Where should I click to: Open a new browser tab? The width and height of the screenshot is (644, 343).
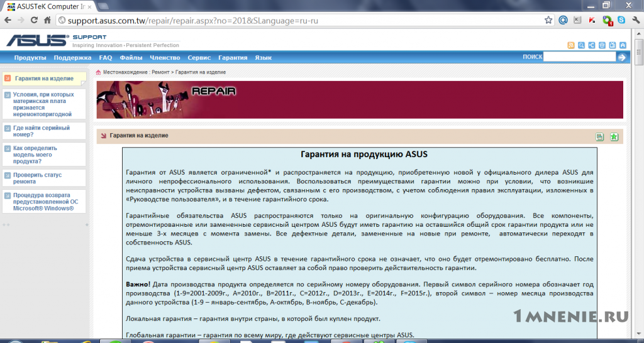coord(103,6)
